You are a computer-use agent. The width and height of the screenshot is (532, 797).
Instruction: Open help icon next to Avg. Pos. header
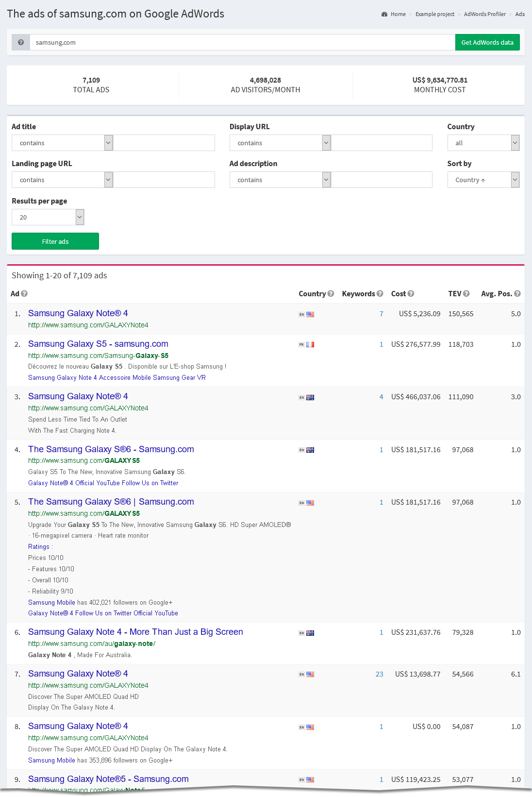[517, 293]
